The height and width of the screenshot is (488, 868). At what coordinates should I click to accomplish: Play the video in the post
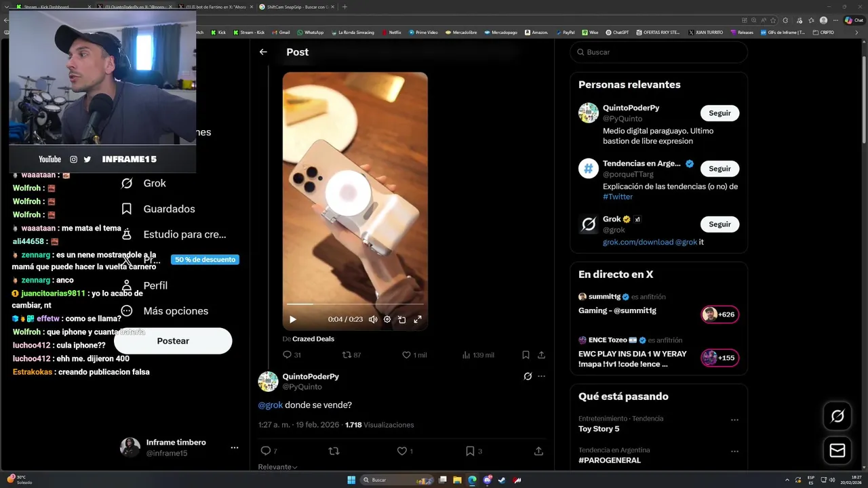(293, 319)
